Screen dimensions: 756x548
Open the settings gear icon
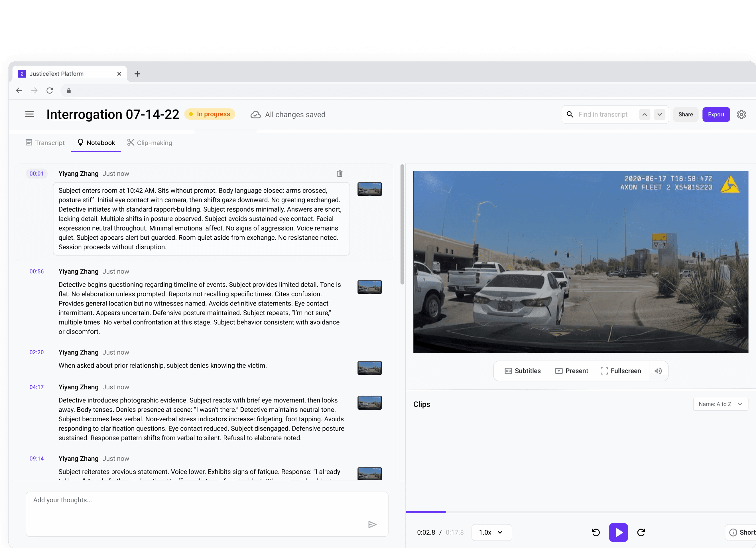pyautogui.click(x=741, y=114)
